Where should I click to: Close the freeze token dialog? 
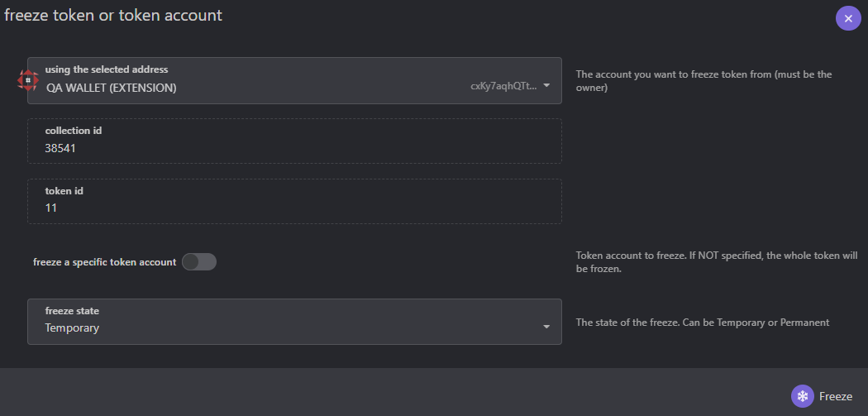click(x=848, y=18)
